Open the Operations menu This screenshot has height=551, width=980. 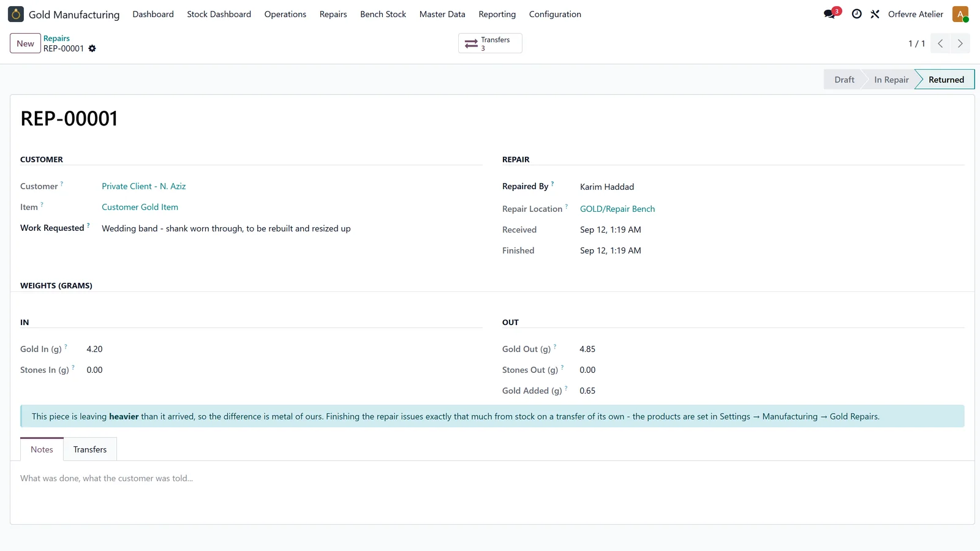[285, 14]
